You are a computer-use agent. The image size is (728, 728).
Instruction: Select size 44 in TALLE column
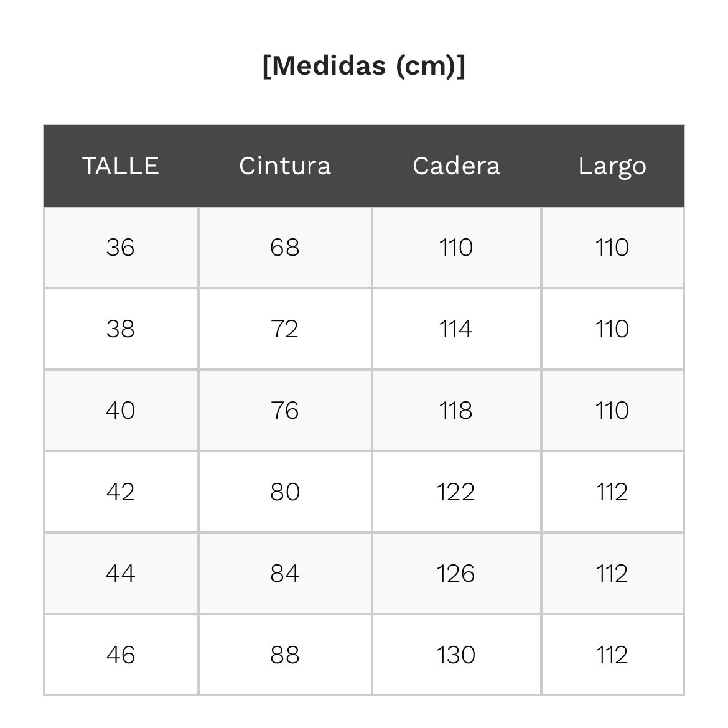point(121,574)
